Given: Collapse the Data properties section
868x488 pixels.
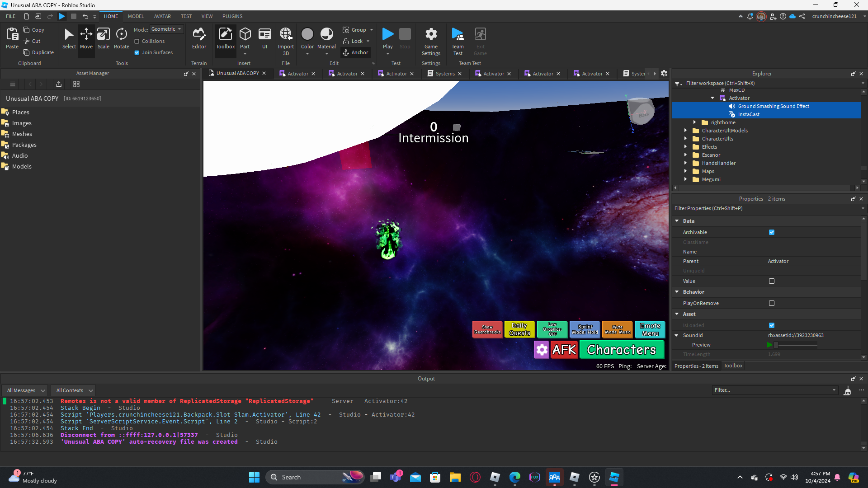Looking at the screenshot, I should pyautogui.click(x=677, y=221).
